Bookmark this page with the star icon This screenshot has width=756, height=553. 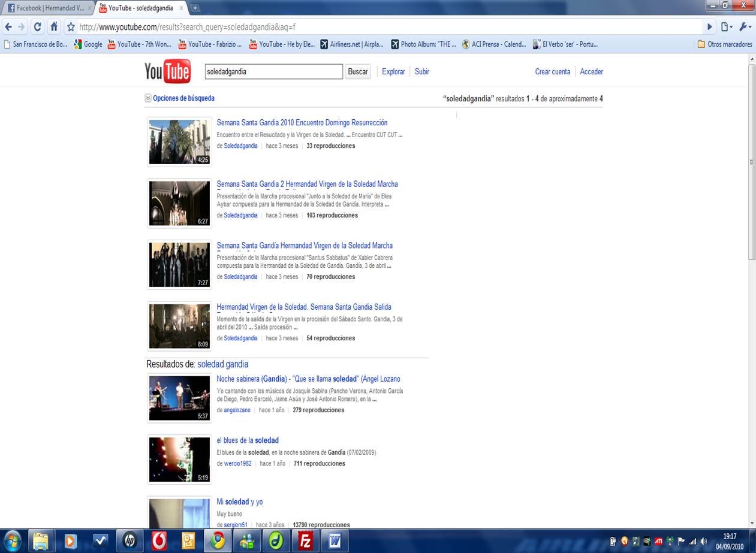(71, 27)
